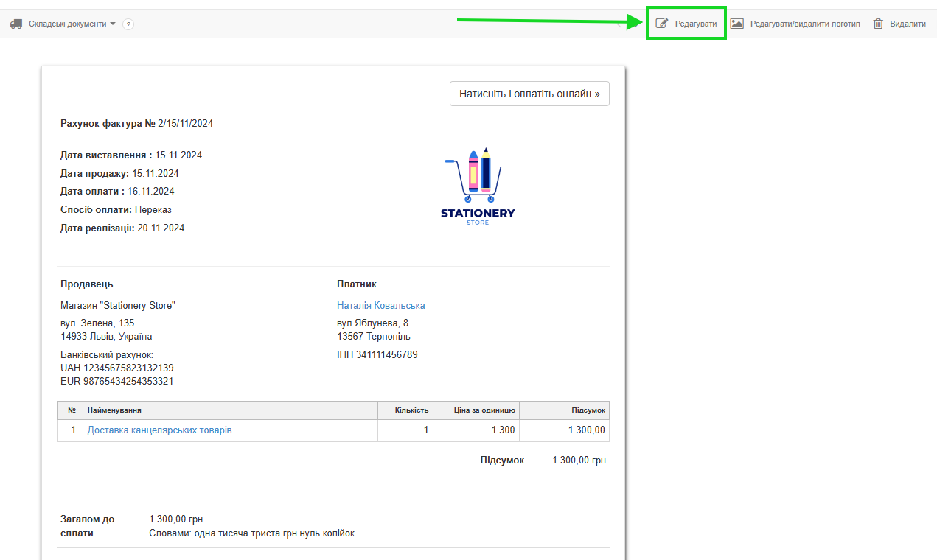
Task: Click the trash can delete icon
Action: (878, 24)
